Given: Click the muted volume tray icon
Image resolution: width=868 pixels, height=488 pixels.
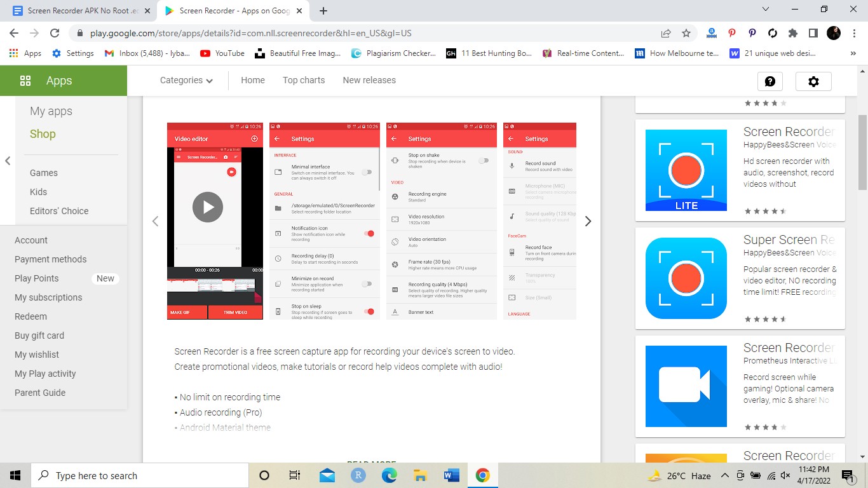Looking at the screenshot, I should click(x=785, y=475).
